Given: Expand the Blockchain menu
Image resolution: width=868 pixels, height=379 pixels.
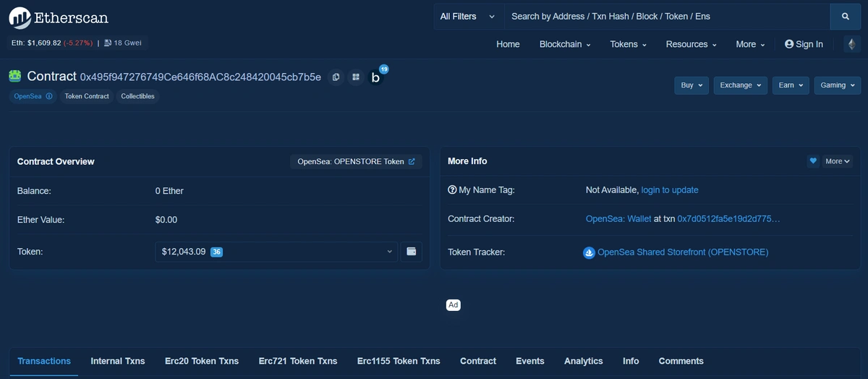Looking at the screenshot, I should [565, 44].
